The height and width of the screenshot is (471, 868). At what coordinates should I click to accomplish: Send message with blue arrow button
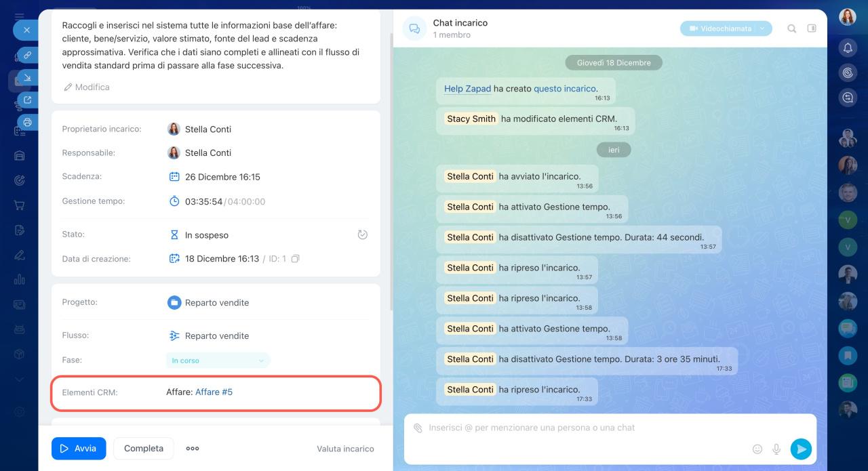coord(801,449)
